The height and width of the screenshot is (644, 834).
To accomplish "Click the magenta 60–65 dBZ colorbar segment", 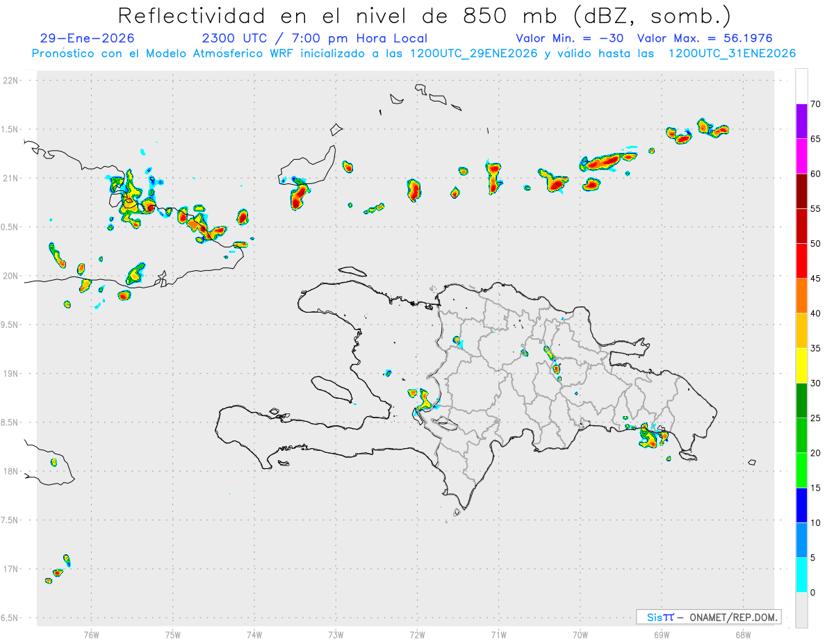I will point(801,156).
